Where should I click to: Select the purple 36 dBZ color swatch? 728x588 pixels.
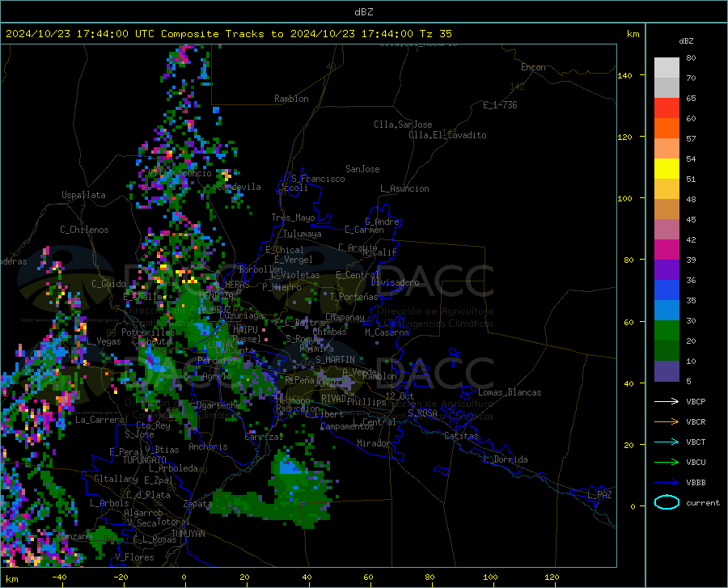667,270
